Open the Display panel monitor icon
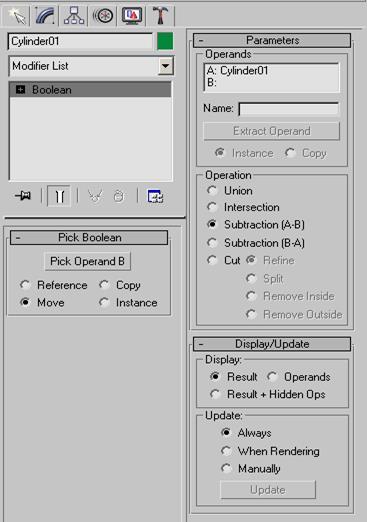 132,16
